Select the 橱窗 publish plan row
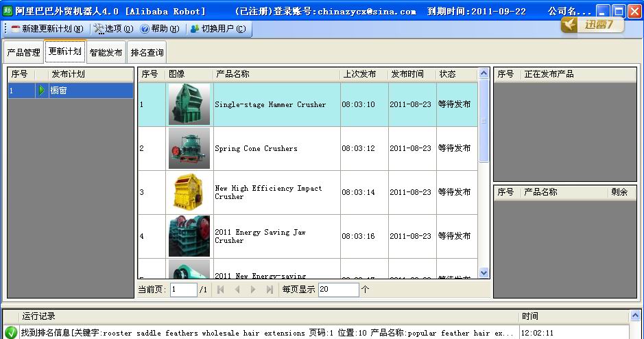This screenshot has height=339, width=644. [71, 91]
